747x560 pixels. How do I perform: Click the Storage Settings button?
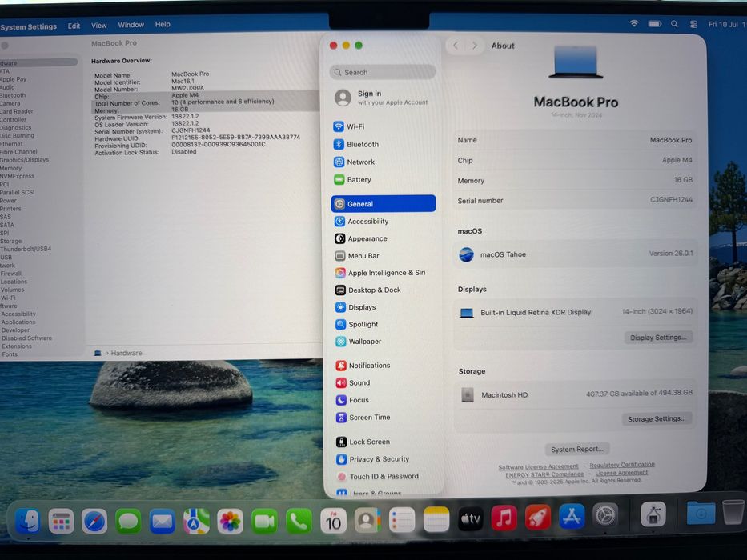coord(657,419)
